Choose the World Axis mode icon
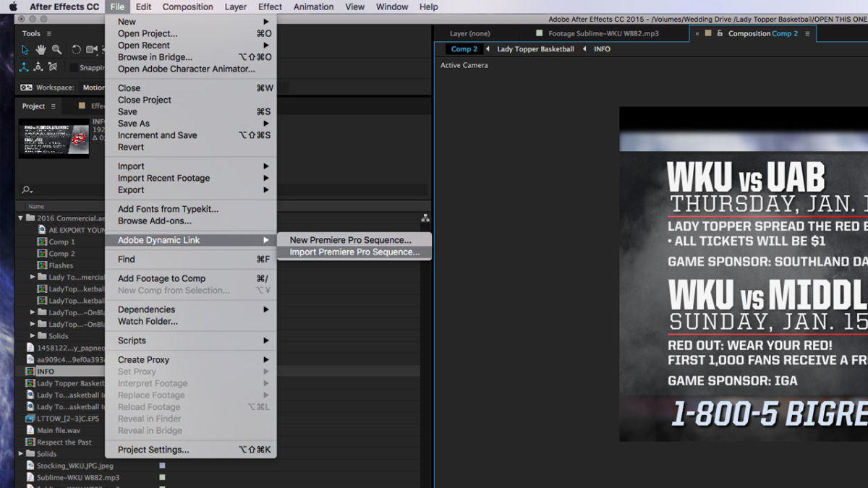This screenshot has height=488, width=868. (x=38, y=67)
